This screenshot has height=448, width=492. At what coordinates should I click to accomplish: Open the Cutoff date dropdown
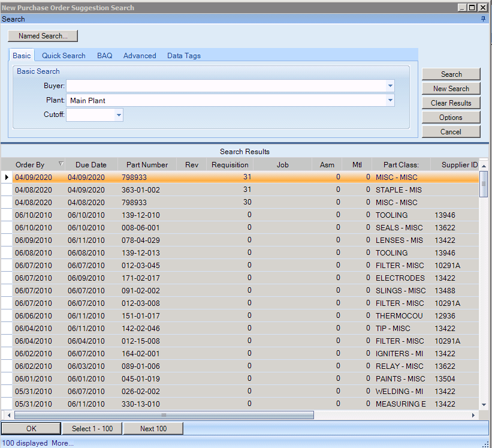click(119, 115)
